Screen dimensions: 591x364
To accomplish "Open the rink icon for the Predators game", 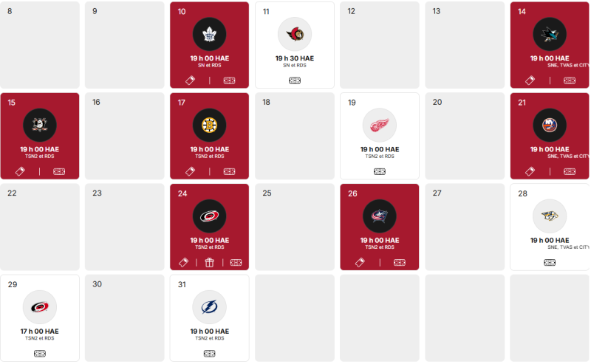I will click(x=550, y=262).
